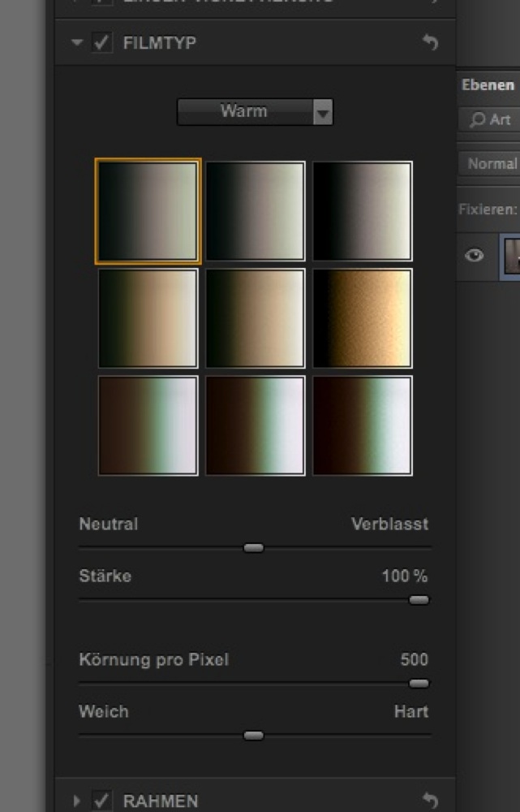Uncheck the RAHMEN checkbox

point(101,801)
